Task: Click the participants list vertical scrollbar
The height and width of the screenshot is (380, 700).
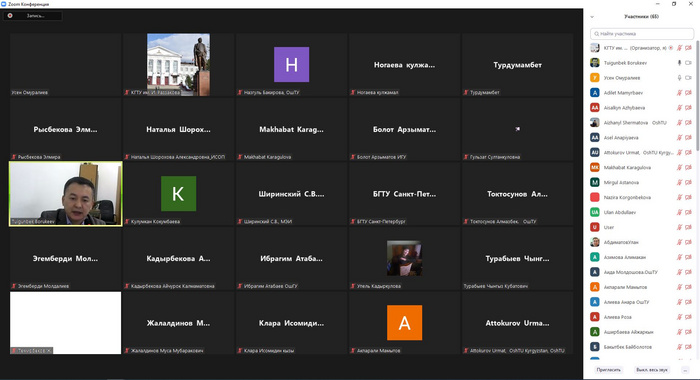Action: [697, 96]
